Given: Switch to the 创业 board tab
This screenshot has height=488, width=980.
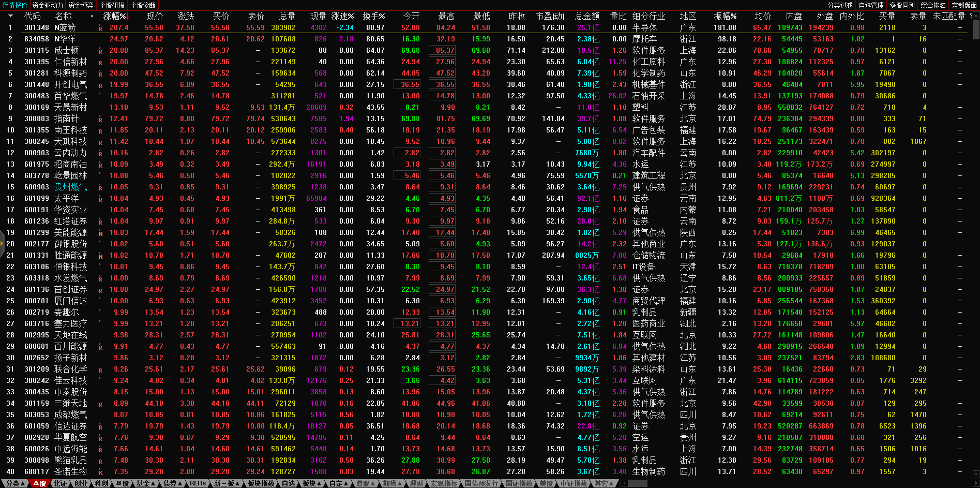Looking at the screenshot, I should 81,483.
